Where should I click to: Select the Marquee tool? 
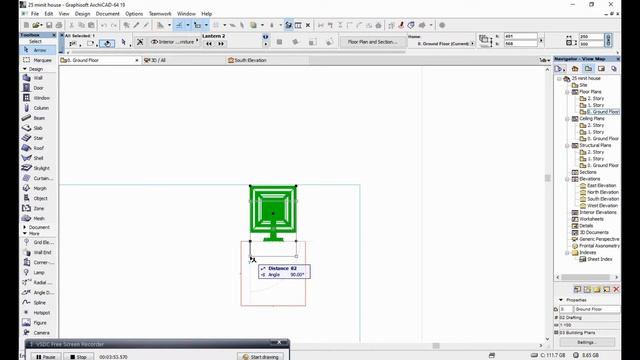coord(38,60)
